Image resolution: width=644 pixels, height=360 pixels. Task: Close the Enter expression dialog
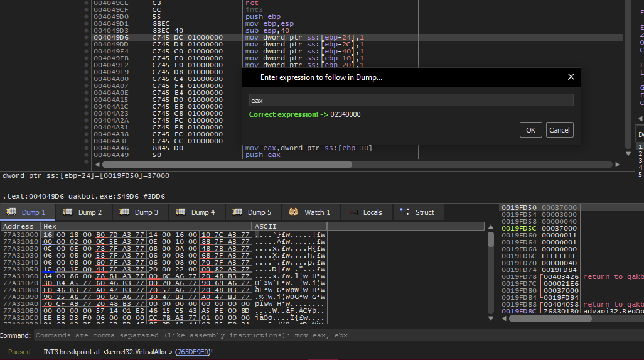[571, 77]
